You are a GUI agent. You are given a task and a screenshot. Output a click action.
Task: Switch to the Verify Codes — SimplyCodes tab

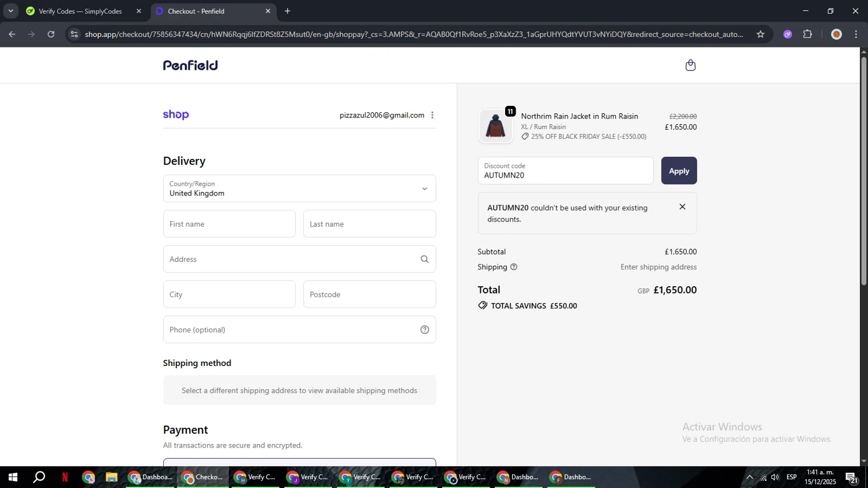point(80,11)
